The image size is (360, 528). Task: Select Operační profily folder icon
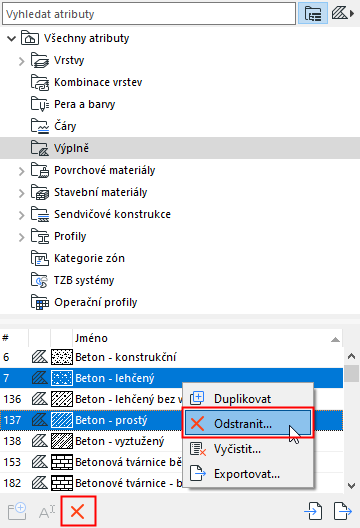[x=40, y=302]
